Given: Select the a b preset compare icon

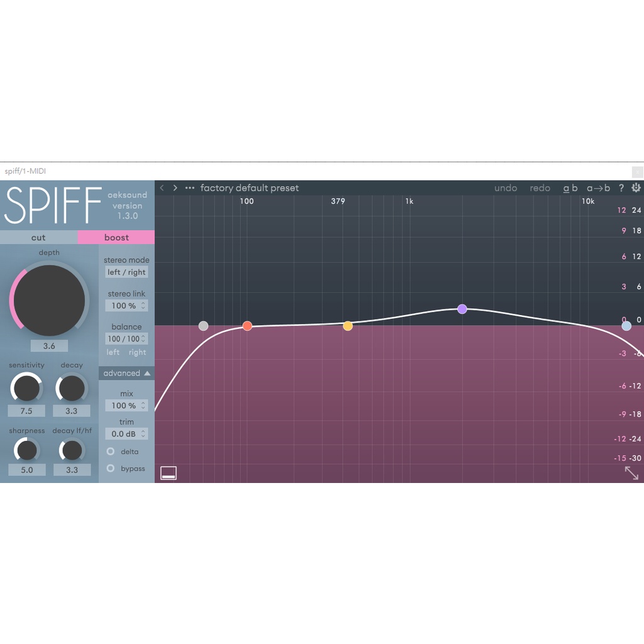Looking at the screenshot, I should coord(570,187).
